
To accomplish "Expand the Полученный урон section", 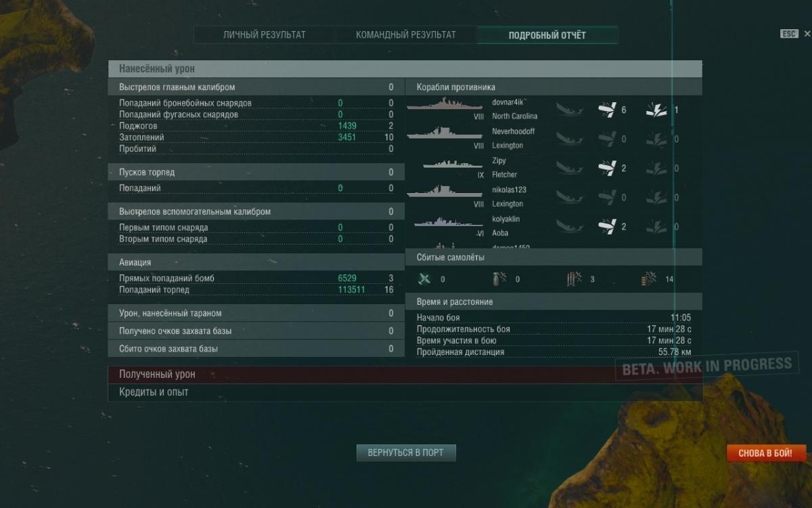I will click(405, 375).
